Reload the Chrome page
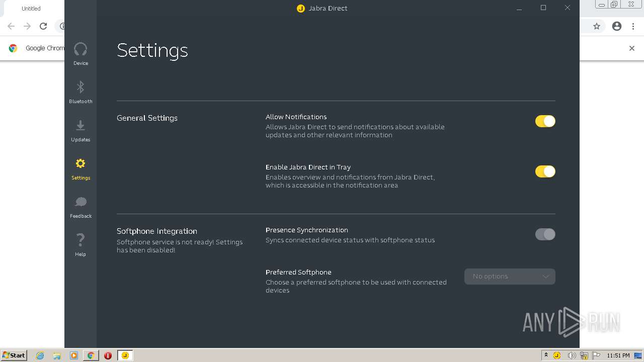Viewport: 644px width, 362px height. [x=43, y=26]
